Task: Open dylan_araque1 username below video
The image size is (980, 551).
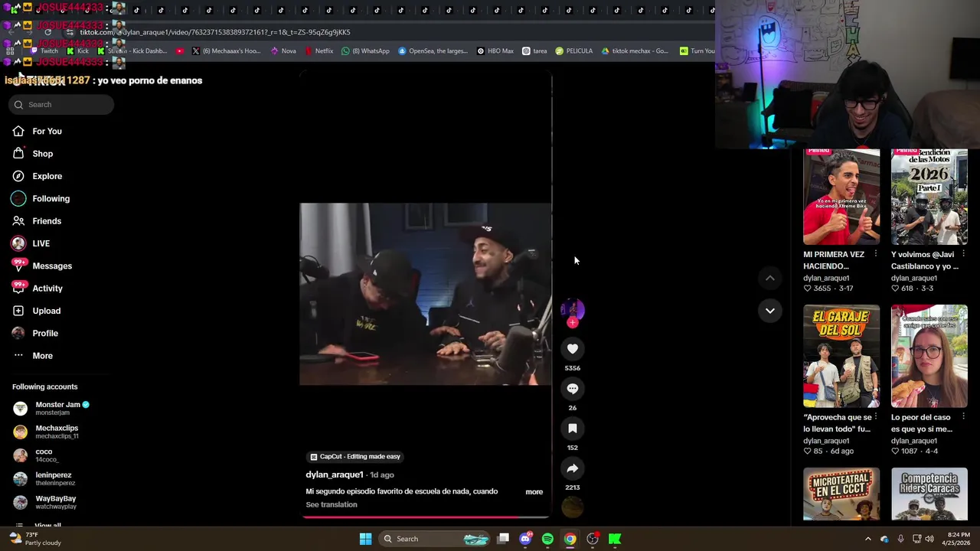Action: (335, 474)
